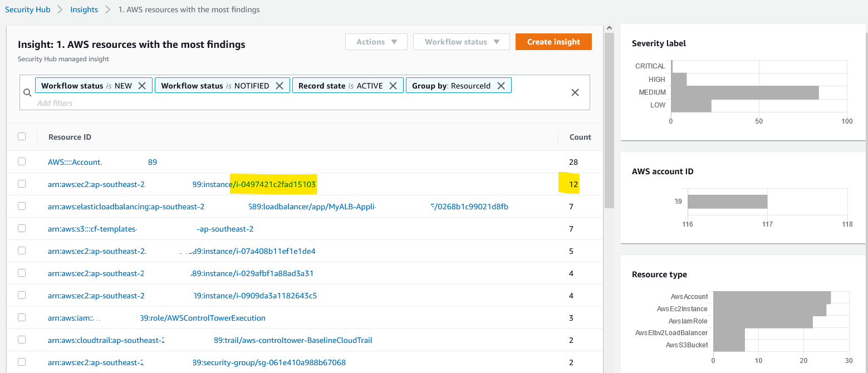868x373 pixels.
Task: Remove the Workflow status NOTIFIED filter
Action: 279,86
